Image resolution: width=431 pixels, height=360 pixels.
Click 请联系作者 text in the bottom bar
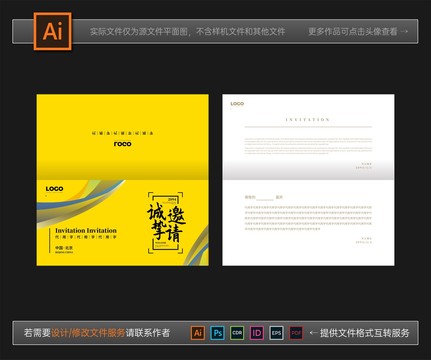pyautogui.click(x=148, y=333)
